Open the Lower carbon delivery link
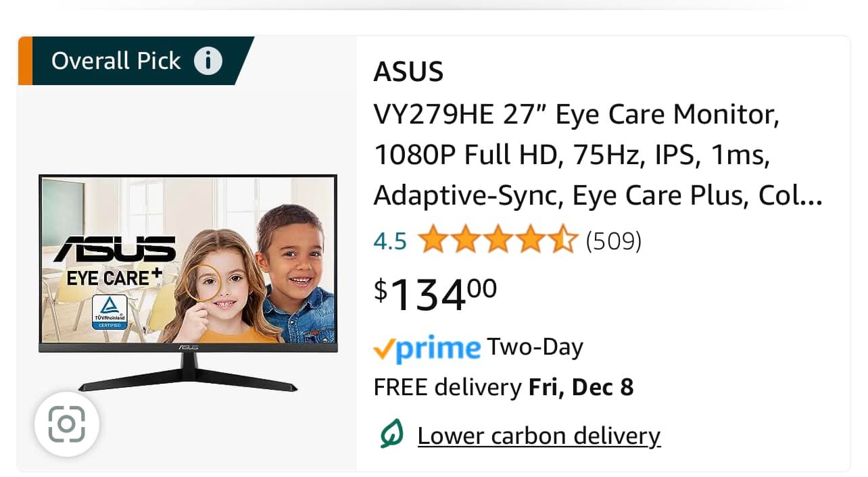This screenshot has width=868, height=477. point(539,436)
